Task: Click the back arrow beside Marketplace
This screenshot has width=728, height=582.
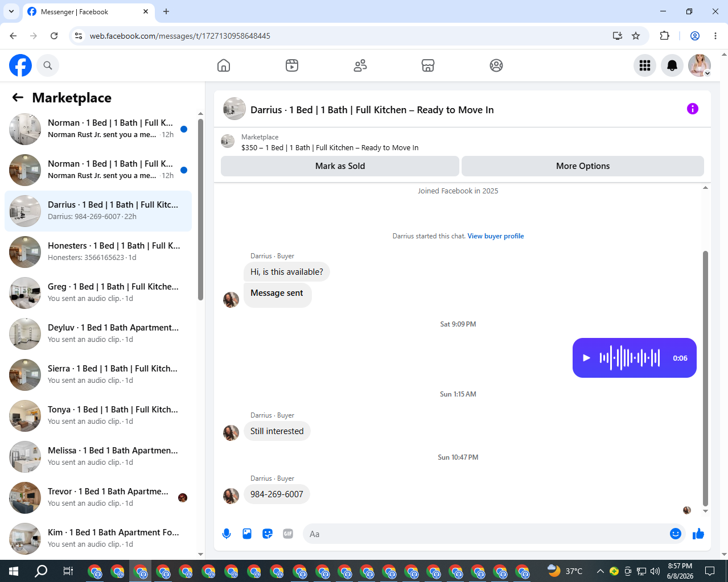Action: (18, 97)
